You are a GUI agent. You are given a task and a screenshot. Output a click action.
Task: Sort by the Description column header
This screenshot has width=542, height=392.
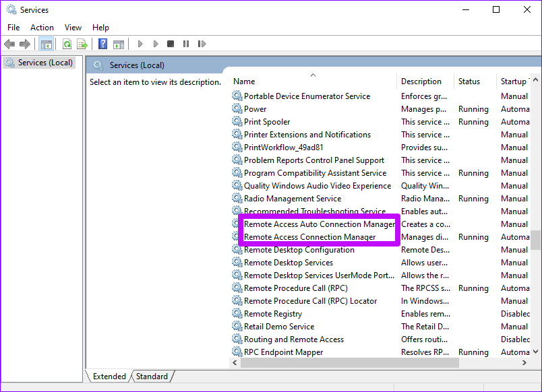click(425, 81)
